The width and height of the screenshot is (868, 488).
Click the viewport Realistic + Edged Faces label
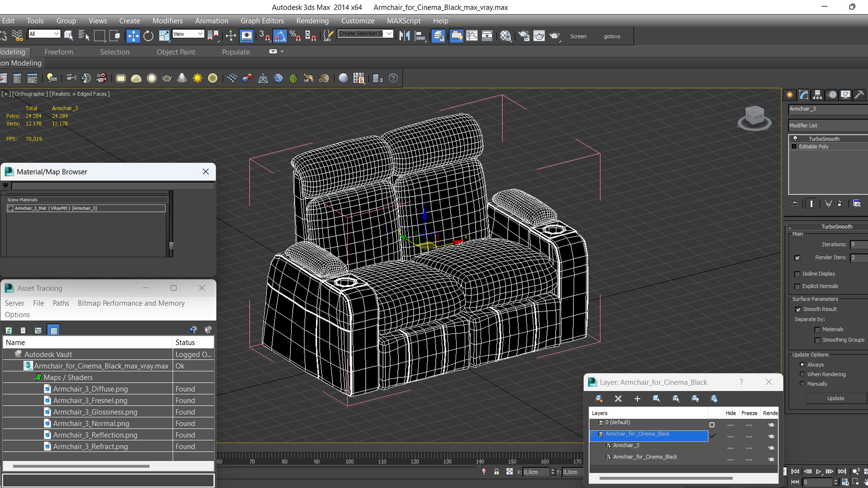80,94
